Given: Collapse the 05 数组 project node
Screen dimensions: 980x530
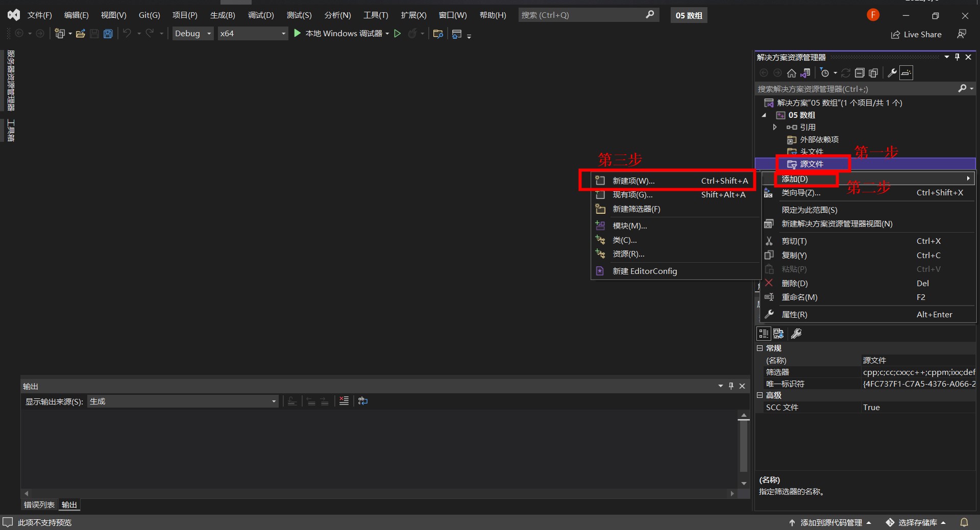Looking at the screenshot, I should 764,115.
